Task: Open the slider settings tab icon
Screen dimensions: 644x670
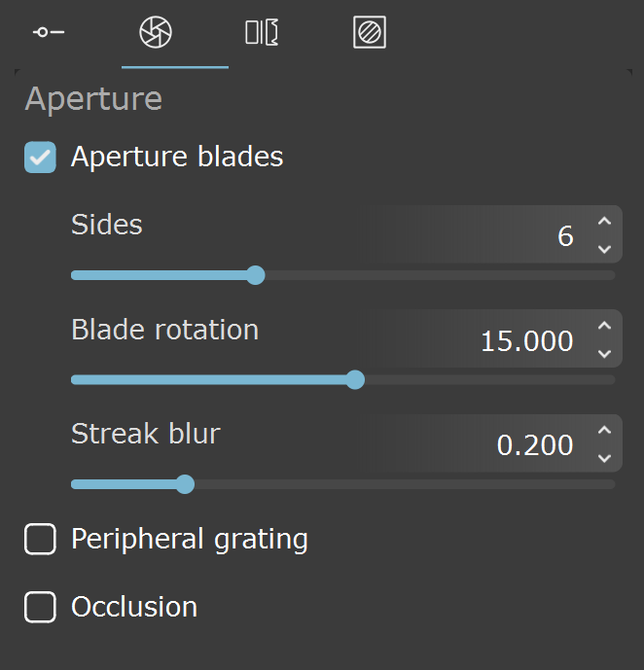Action: [x=49, y=32]
